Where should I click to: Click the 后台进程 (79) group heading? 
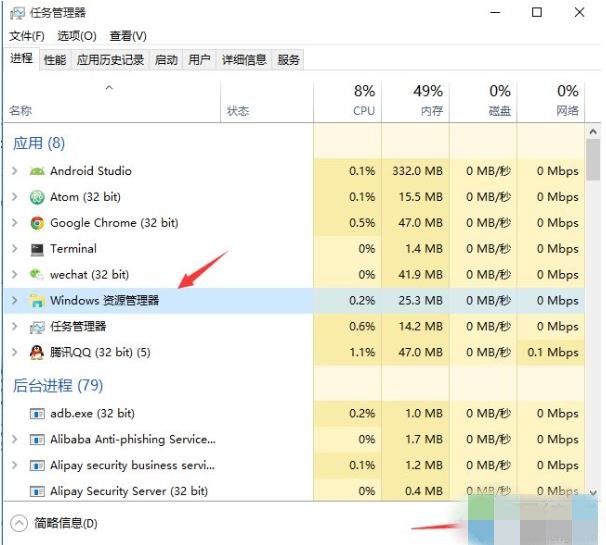click(58, 385)
